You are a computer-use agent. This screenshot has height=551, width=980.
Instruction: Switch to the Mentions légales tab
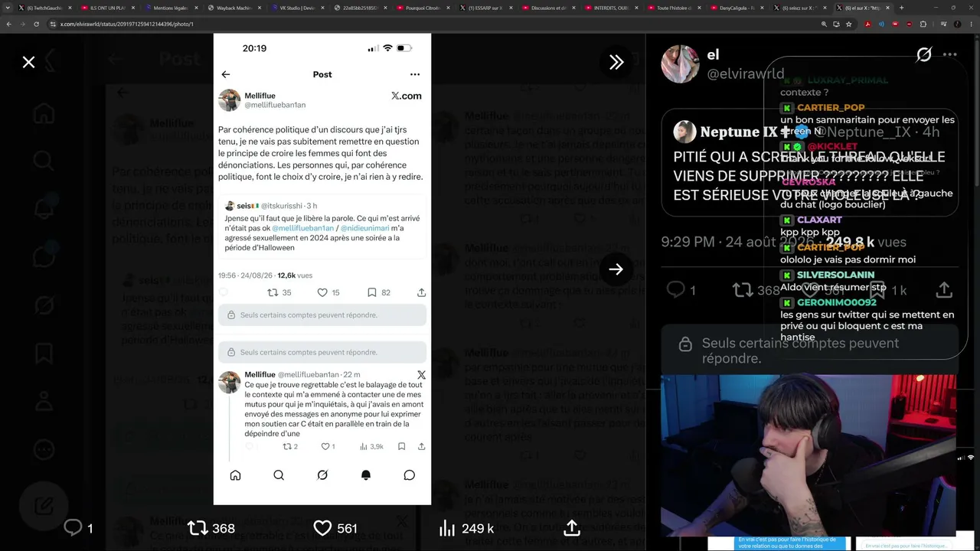click(x=171, y=8)
